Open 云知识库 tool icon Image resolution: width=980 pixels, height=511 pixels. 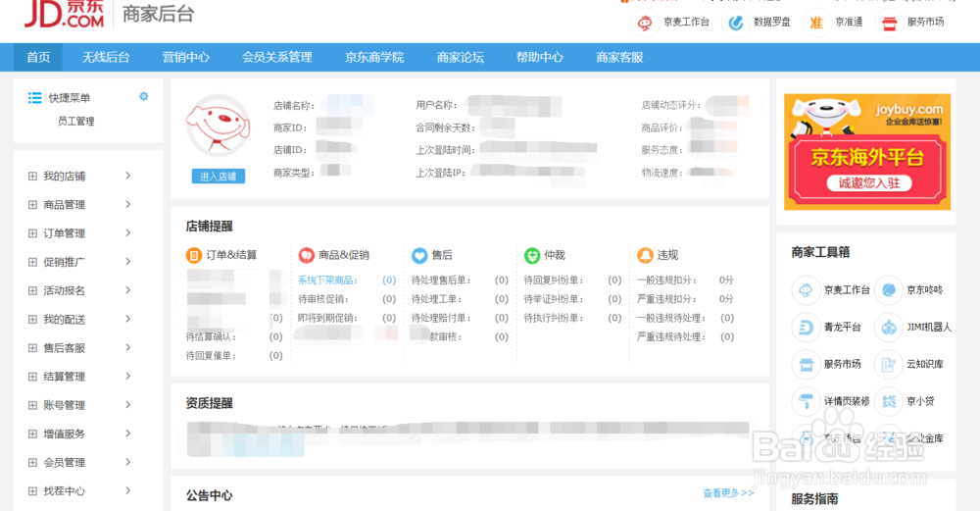889,364
